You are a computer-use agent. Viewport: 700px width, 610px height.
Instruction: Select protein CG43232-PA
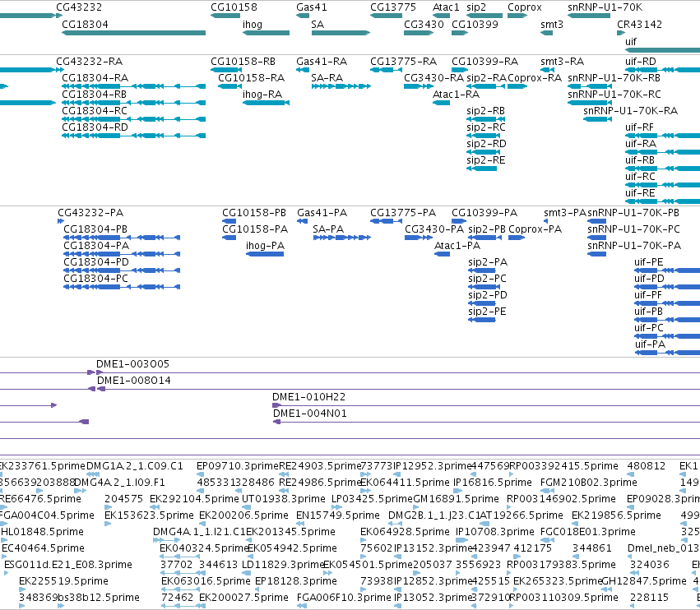click(61, 221)
